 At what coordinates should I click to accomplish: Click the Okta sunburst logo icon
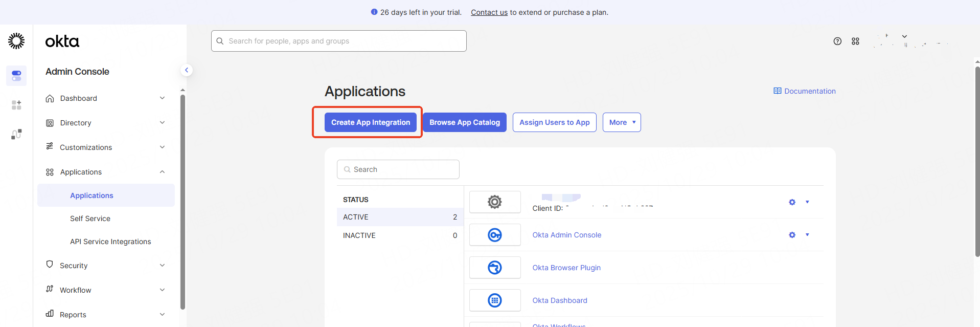pos(16,41)
